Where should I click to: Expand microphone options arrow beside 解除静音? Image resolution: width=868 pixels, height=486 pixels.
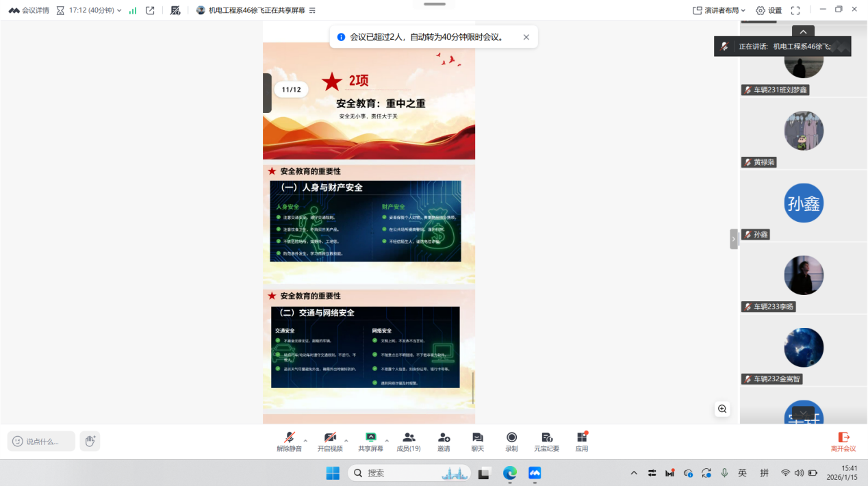tap(305, 440)
